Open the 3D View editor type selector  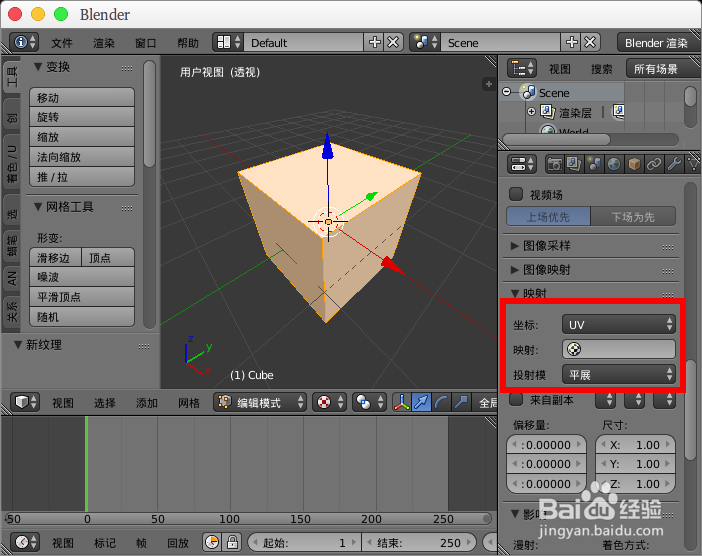click(25, 402)
